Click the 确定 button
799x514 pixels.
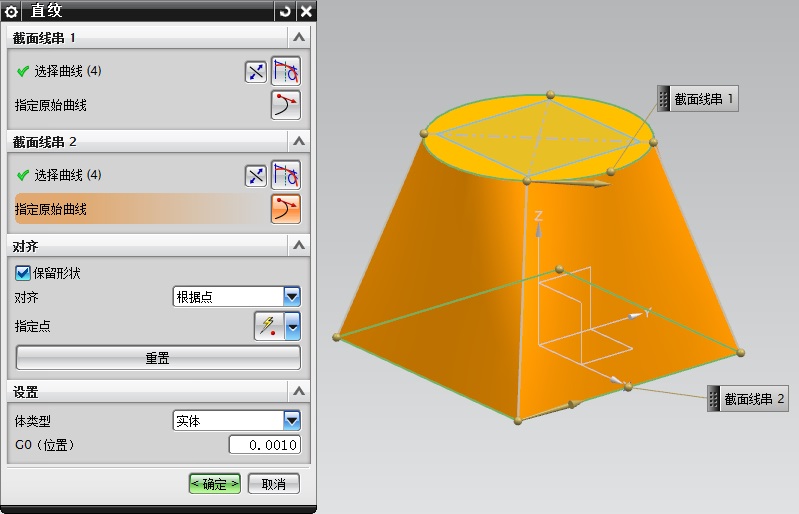[215, 483]
